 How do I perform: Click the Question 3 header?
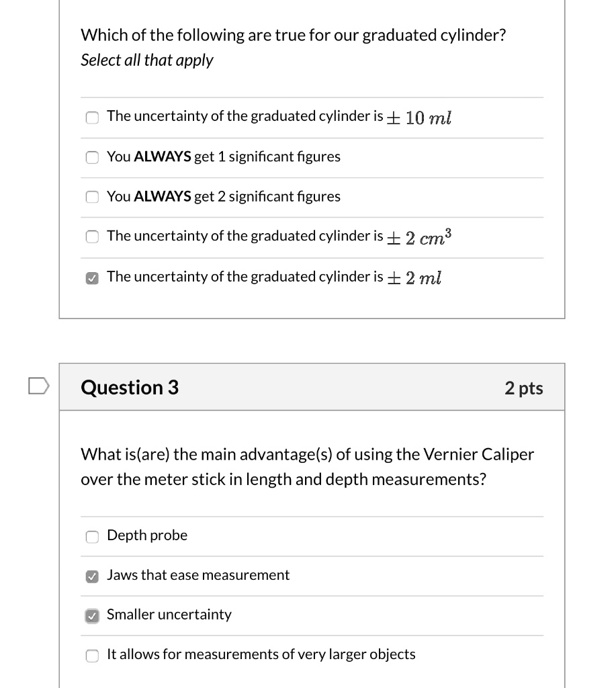click(129, 387)
